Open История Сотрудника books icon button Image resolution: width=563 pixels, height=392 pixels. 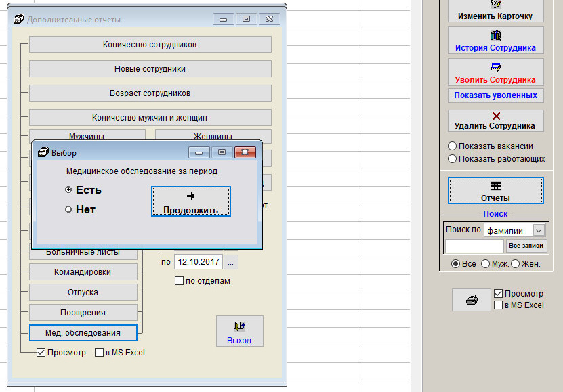point(495,35)
